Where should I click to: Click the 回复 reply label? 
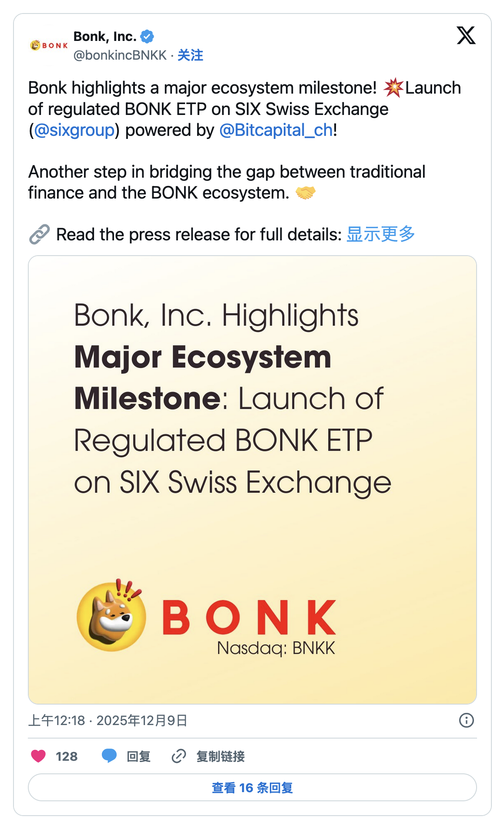(138, 756)
